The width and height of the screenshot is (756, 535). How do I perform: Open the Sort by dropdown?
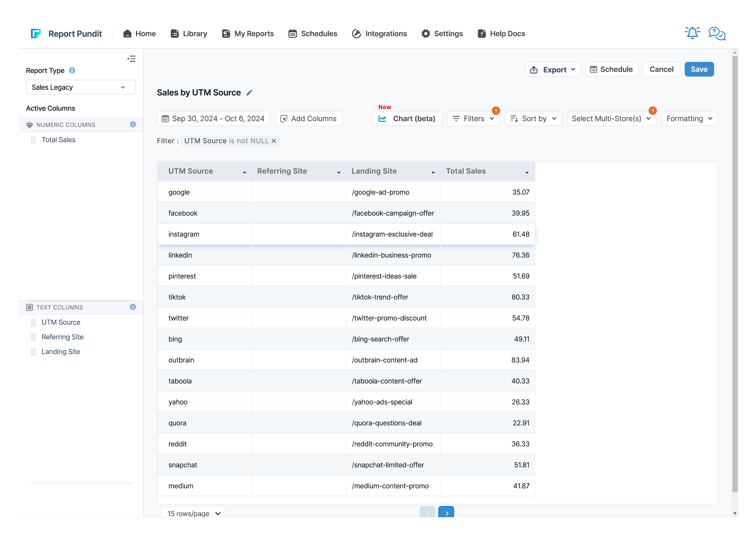click(533, 118)
